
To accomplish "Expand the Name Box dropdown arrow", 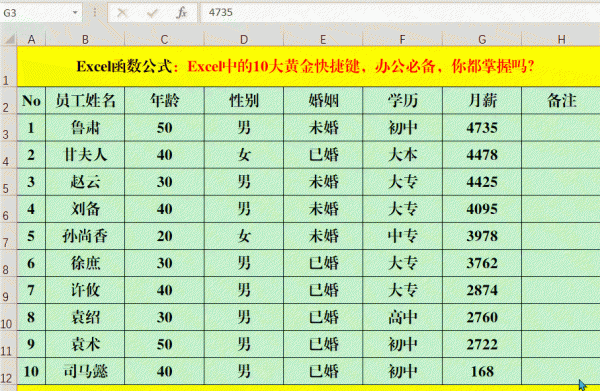I will [x=75, y=13].
